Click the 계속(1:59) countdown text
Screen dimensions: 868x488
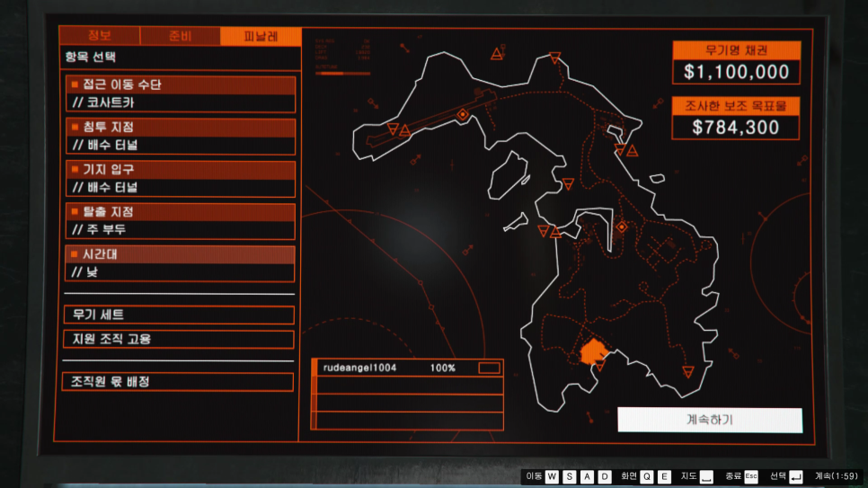coord(836,475)
